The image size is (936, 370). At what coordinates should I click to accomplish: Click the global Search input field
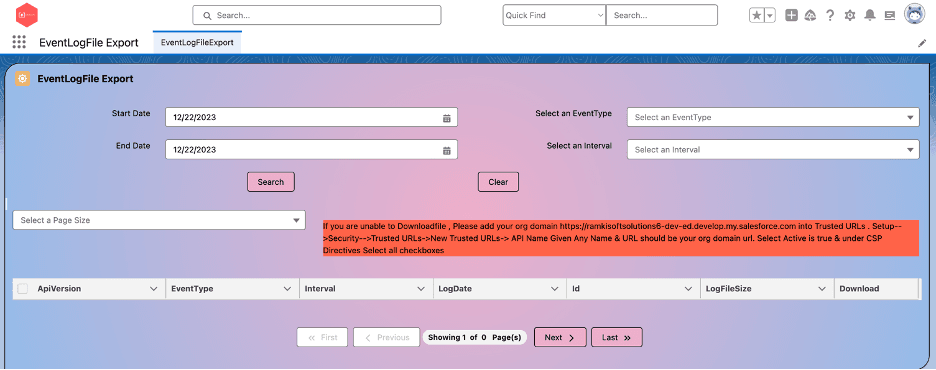(x=316, y=16)
